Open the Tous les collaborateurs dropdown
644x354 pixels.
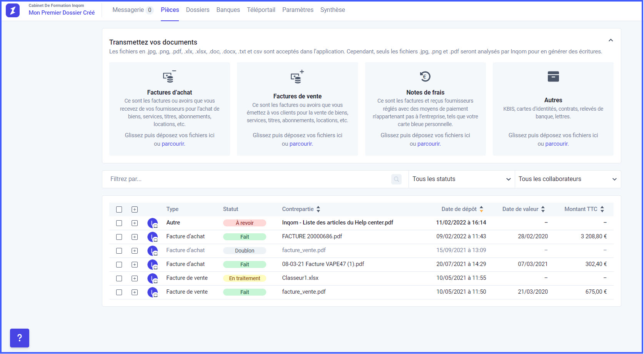tap(567, 179)
